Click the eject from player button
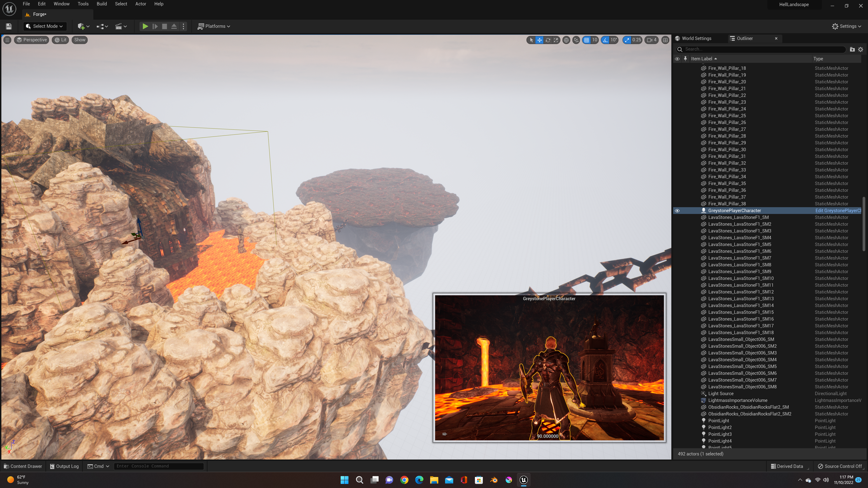The image size is (868, 488). (174, 26)
